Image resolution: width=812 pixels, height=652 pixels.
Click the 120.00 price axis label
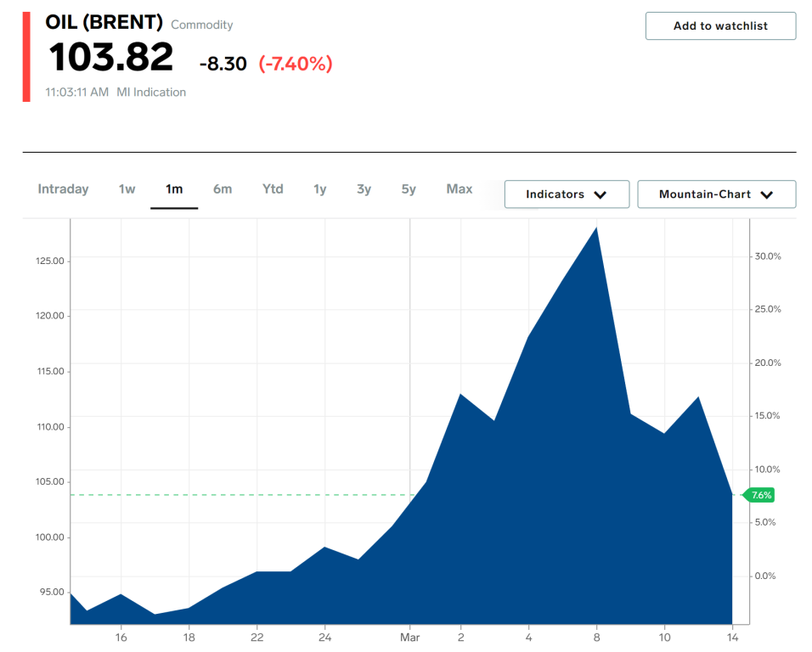[50, 316]
